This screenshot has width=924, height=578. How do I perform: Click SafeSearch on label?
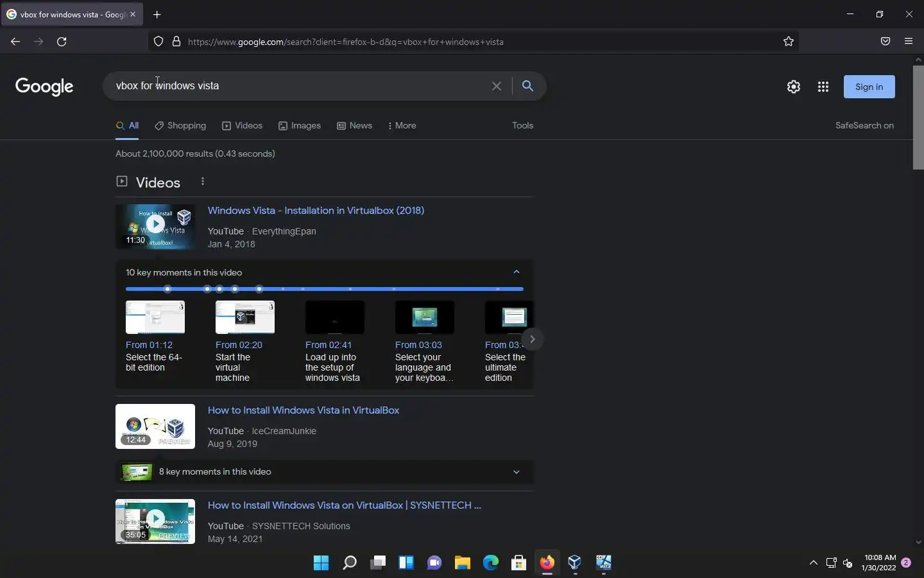[x=864, y=126]
